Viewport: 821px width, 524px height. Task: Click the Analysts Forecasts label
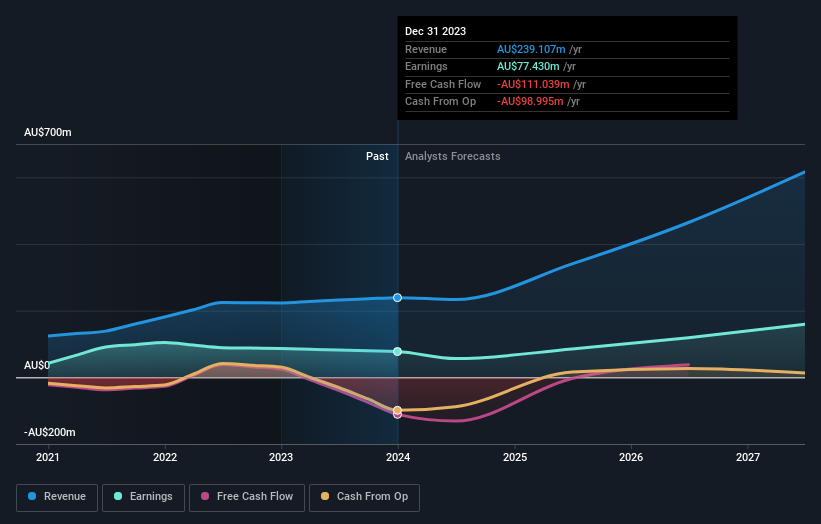(x=452, y=156)
